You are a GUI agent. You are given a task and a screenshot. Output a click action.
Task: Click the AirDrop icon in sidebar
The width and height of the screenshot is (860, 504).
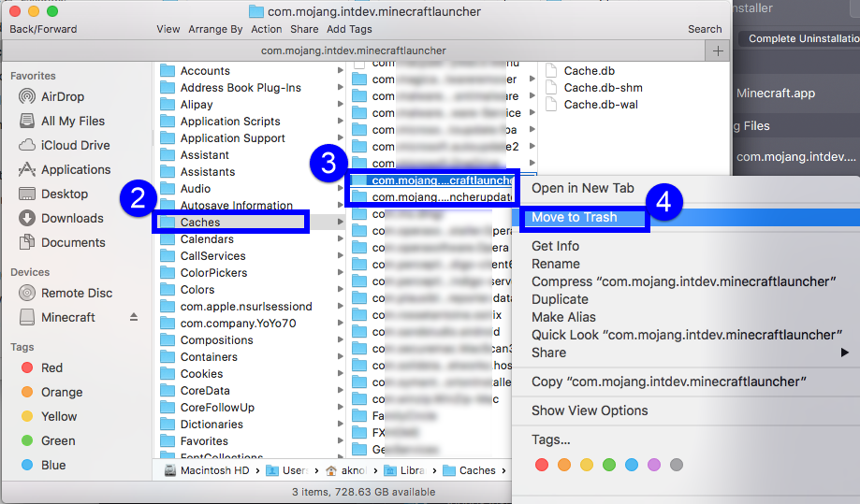[x=27, y=97]
